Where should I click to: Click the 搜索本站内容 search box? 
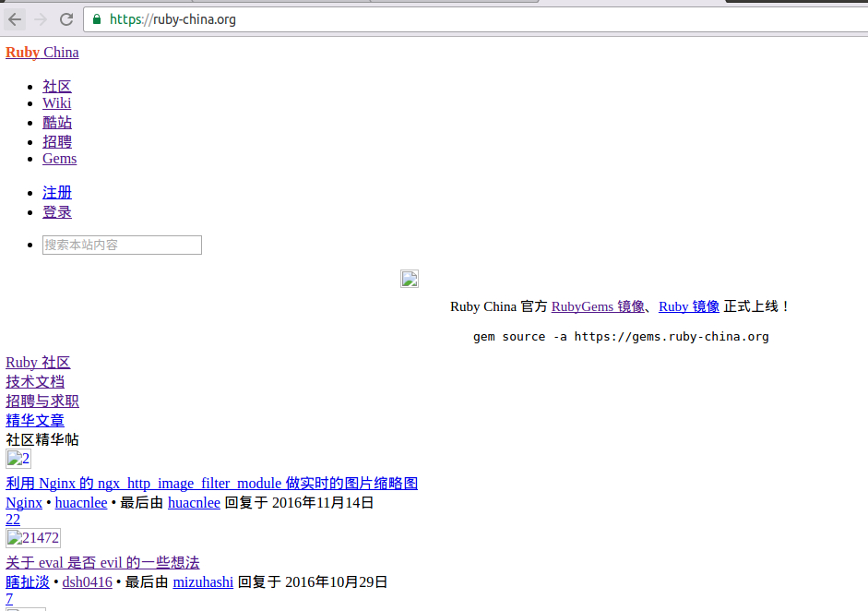[x=122, y=245]
